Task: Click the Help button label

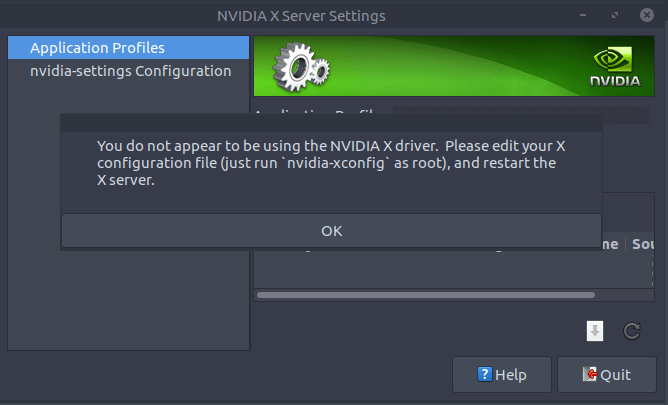Action: 511,375
